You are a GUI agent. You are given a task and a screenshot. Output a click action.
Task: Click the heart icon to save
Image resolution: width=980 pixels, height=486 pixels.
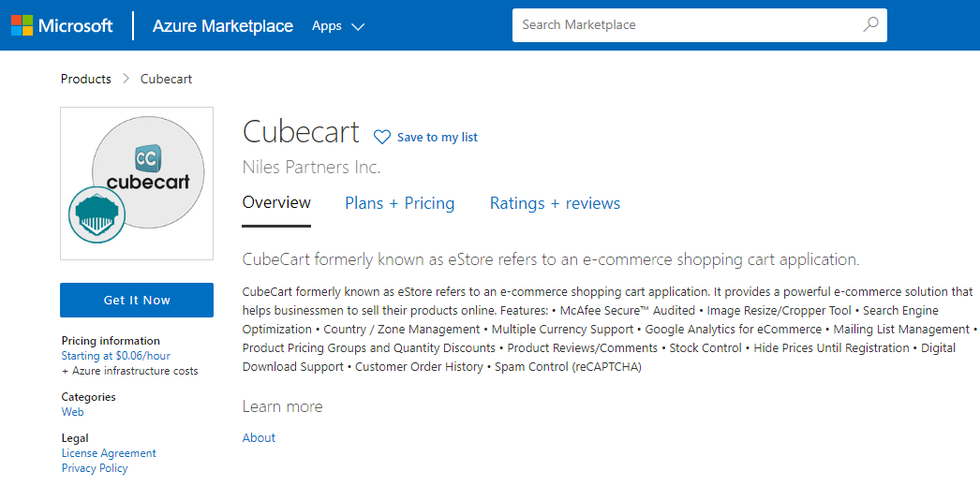click(x=382, y=138)
